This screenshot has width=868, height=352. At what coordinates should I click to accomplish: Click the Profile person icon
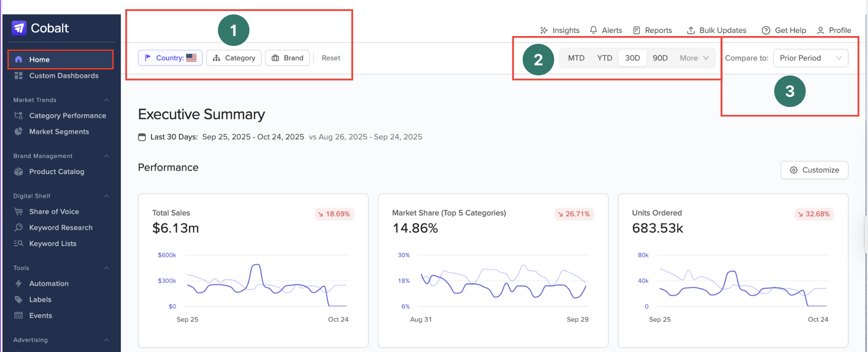pos(820,30)
